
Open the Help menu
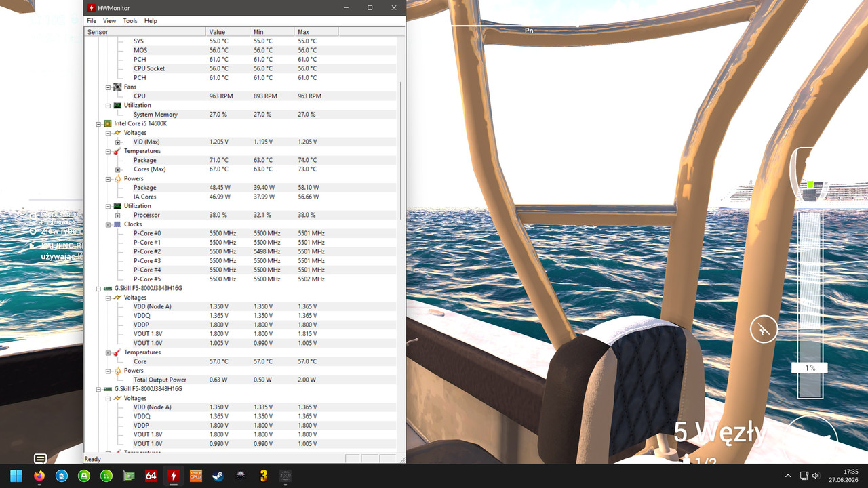(151, 21)
